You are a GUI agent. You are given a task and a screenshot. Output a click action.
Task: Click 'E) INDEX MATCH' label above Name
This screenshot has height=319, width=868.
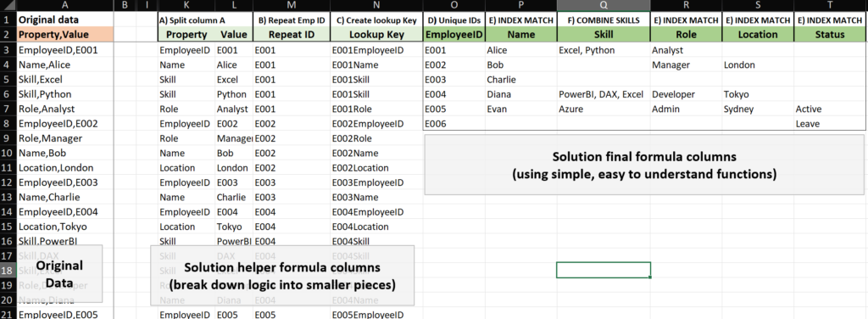click(521, 20)
